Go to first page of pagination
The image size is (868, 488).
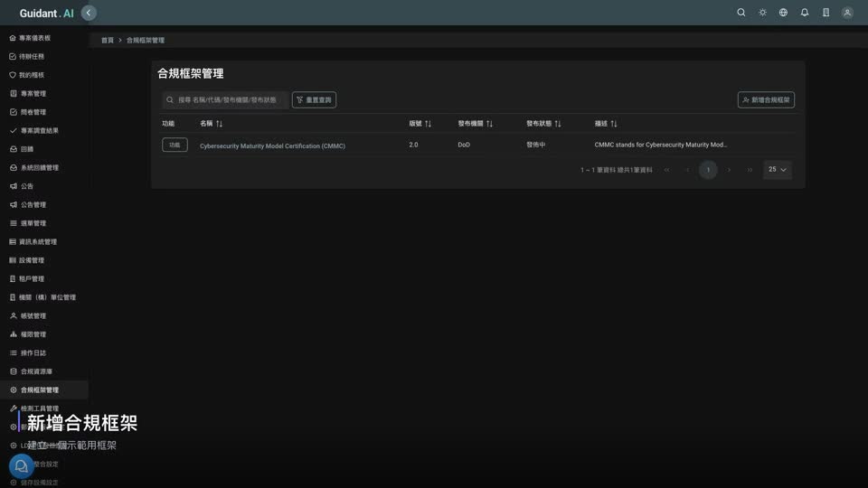pos(667,170)
